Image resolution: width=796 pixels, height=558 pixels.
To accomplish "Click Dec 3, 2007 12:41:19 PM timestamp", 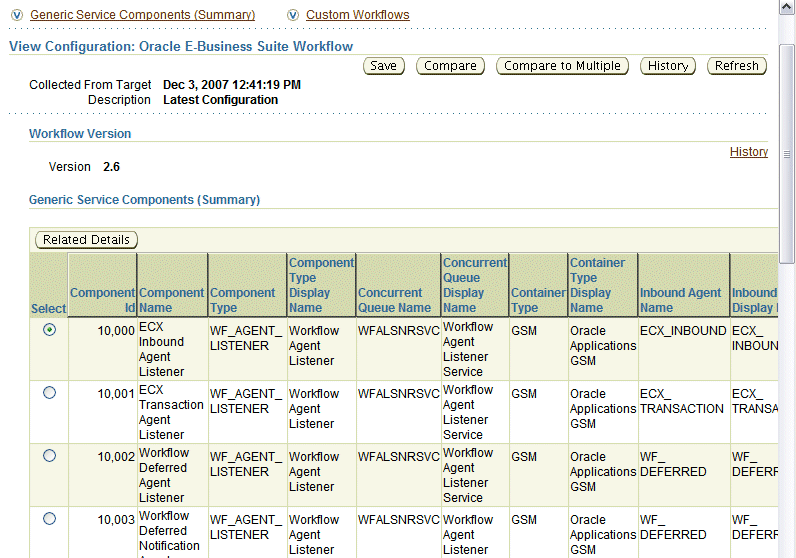I will [x=231, y=85].
